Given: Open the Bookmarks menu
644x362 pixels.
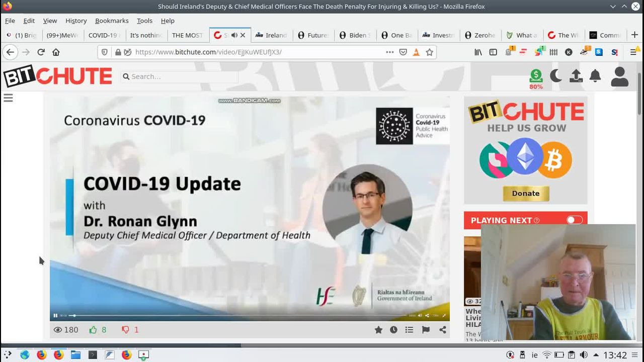Looking at the screenshot, I should coord(112,21).
